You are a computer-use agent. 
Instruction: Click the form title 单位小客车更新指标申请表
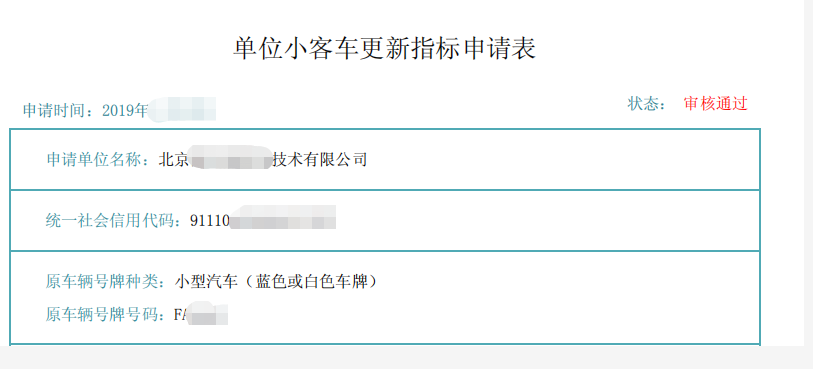384,48
